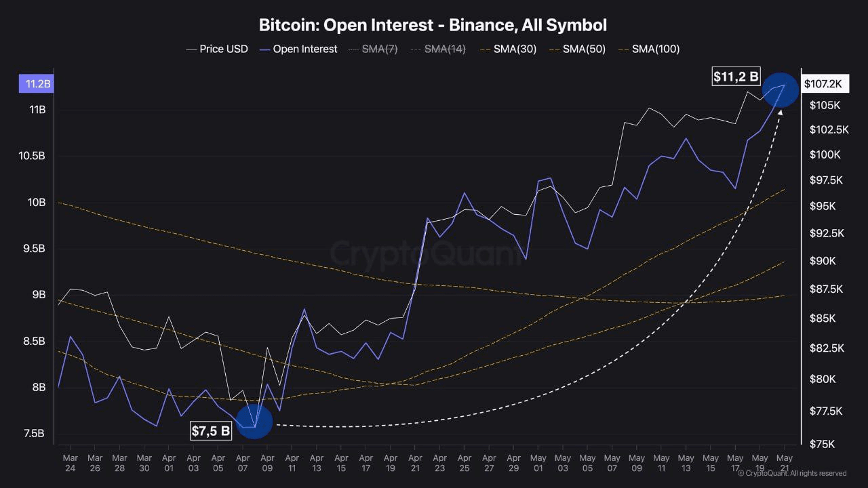
Task: Select the Mar 24 date tick
Action: (x=71, y=463)
